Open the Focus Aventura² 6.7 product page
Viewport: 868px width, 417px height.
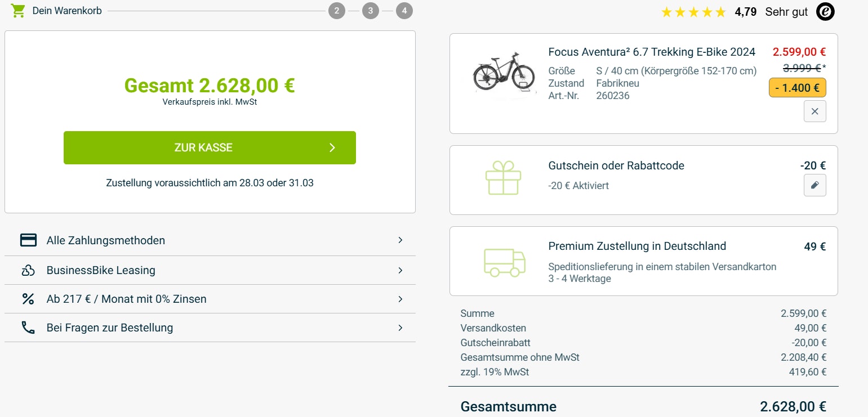pyautogui.click(x=652, y=51)
